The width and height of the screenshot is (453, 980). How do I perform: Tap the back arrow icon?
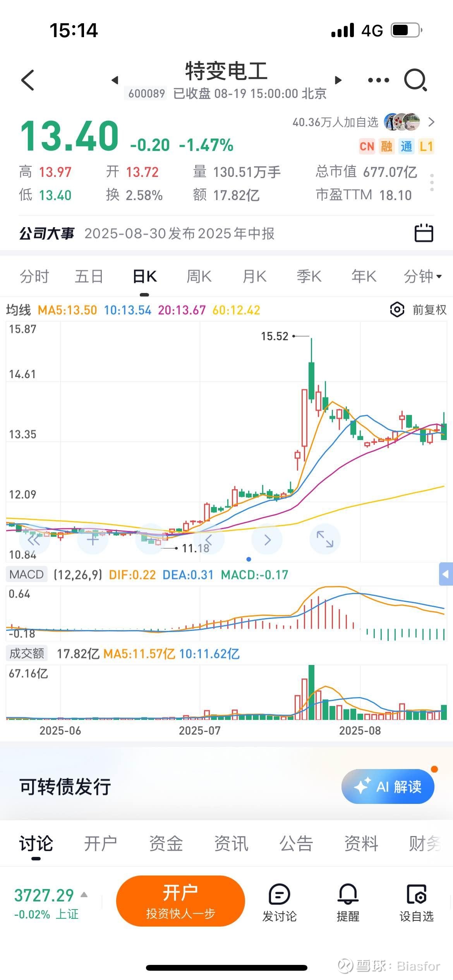coord(28,80)
